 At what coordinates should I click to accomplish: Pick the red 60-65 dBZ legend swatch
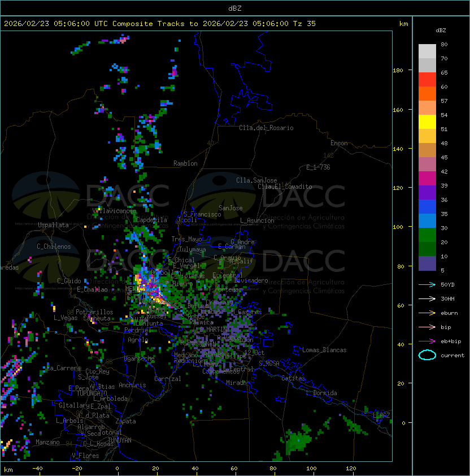(x=427, y=80)
